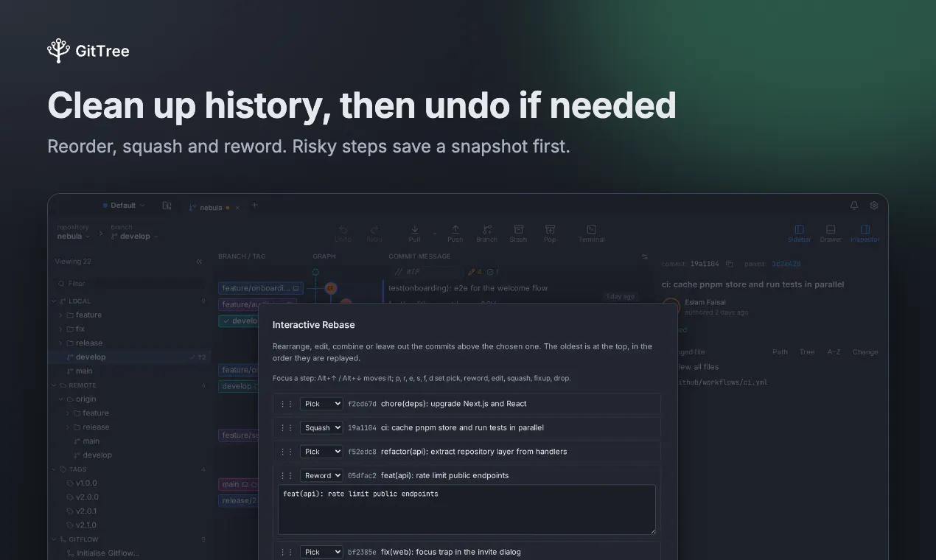Switch changed files to Tree view
Viewport: 936px width, 560px height.
807,352
